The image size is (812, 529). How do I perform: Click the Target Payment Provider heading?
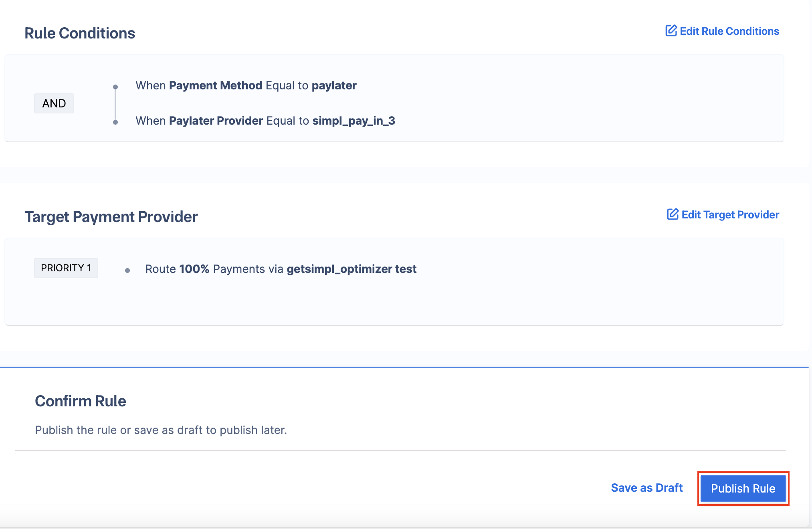pyautogui.click(x=111, y=217)
